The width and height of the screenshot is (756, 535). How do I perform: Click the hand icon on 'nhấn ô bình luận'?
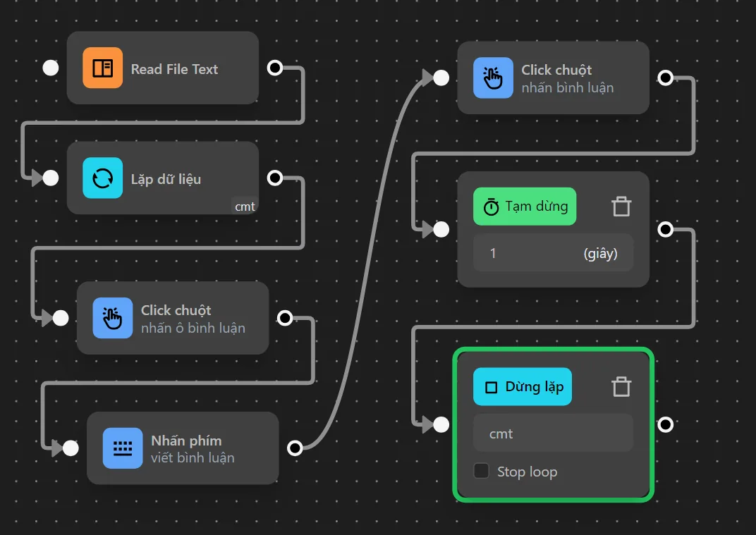click(112, 318)
